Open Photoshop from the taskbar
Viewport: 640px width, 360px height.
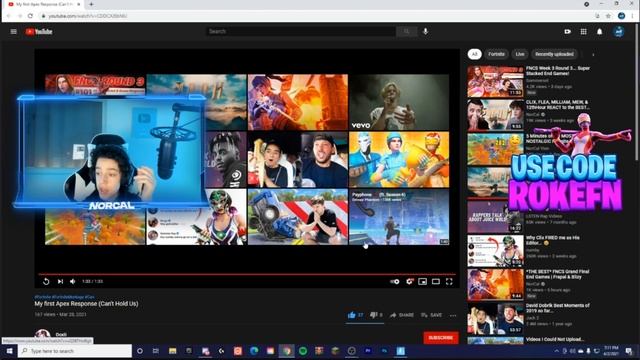pyautogui.click(x=384, y=351)
